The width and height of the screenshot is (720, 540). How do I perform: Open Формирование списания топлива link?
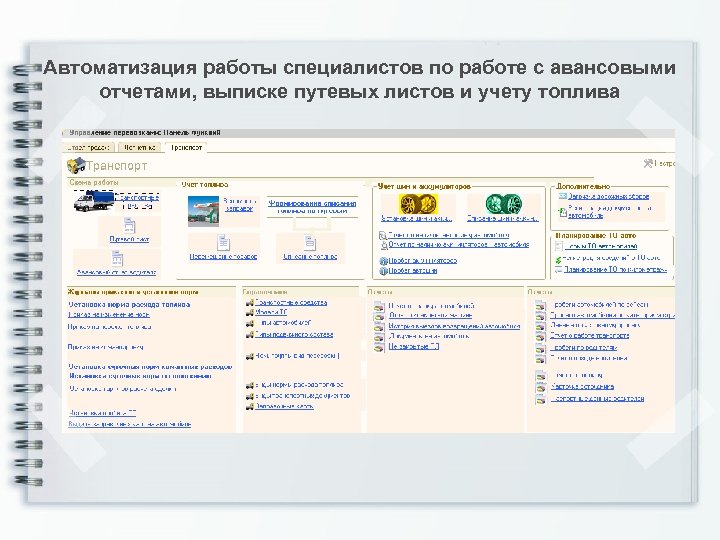(x=312, y=207)
